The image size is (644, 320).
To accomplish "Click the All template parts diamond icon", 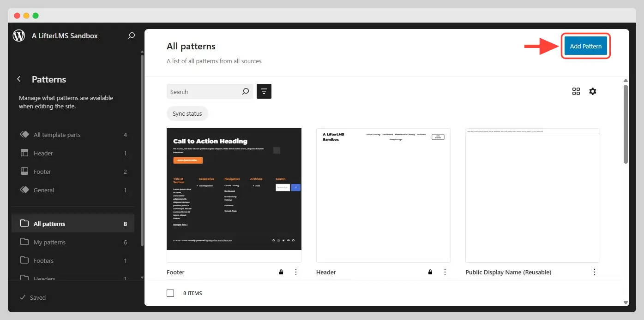I will (x=24, y=134).
